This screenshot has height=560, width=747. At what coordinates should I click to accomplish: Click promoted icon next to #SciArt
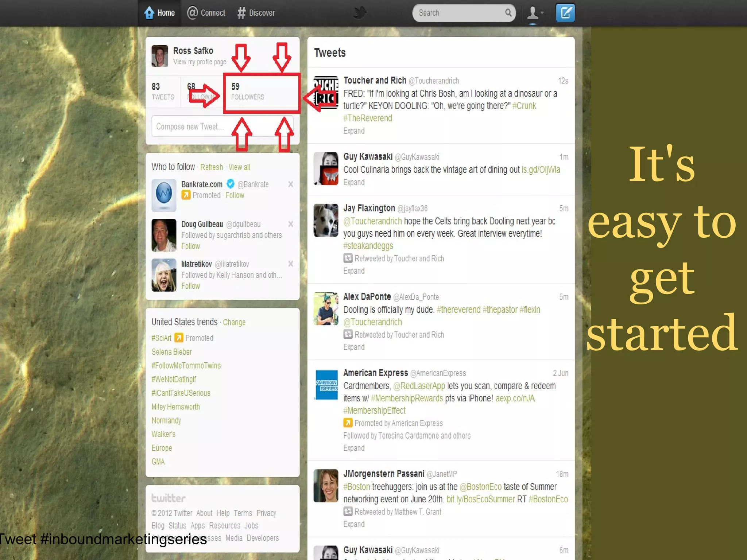tap(178, 338)
